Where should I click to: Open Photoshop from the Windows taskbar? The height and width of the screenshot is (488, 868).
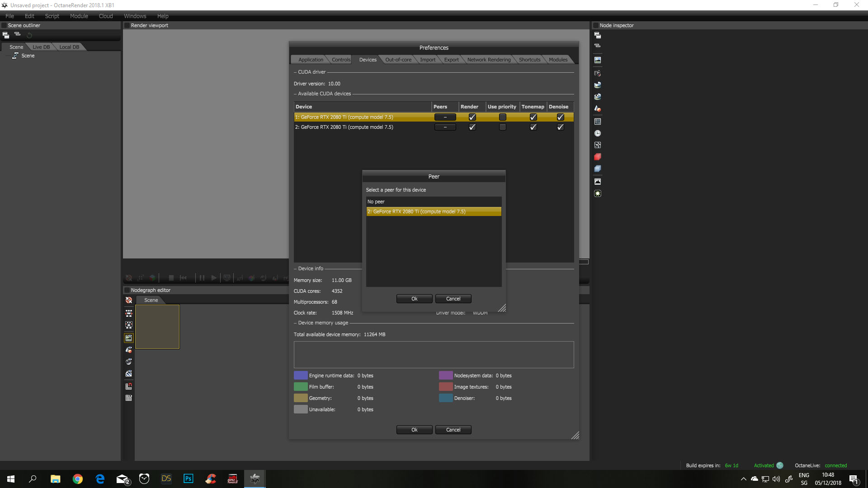click(x=188, y=479)
